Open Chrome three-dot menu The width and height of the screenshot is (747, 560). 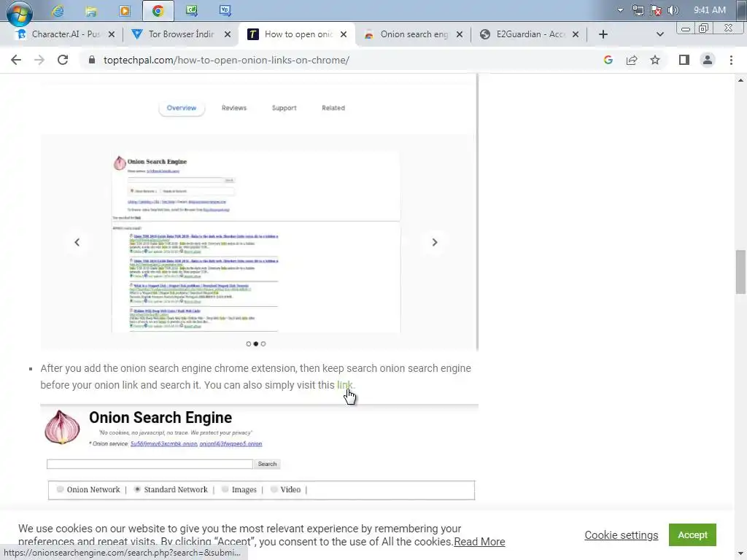731,60
